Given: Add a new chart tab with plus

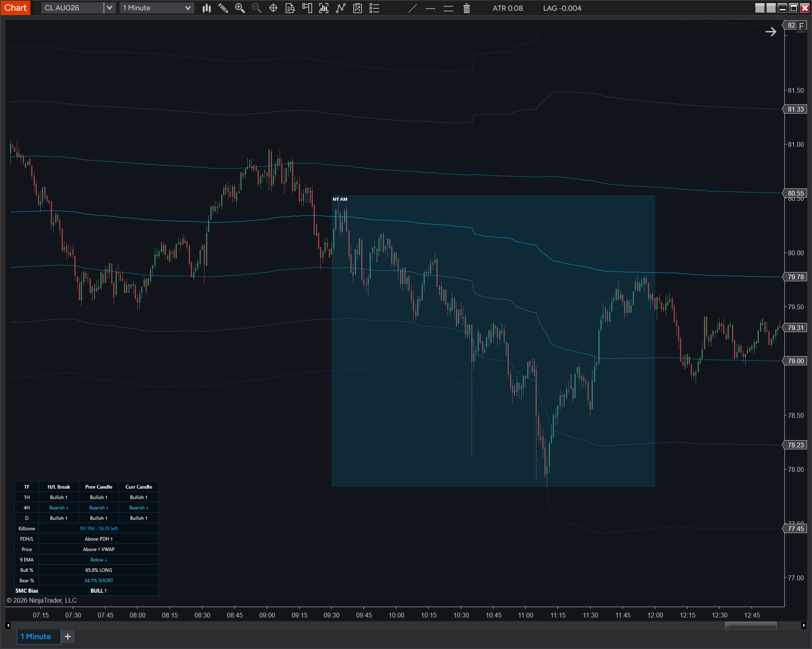Looking at the screenshot, I should [67, 636].
